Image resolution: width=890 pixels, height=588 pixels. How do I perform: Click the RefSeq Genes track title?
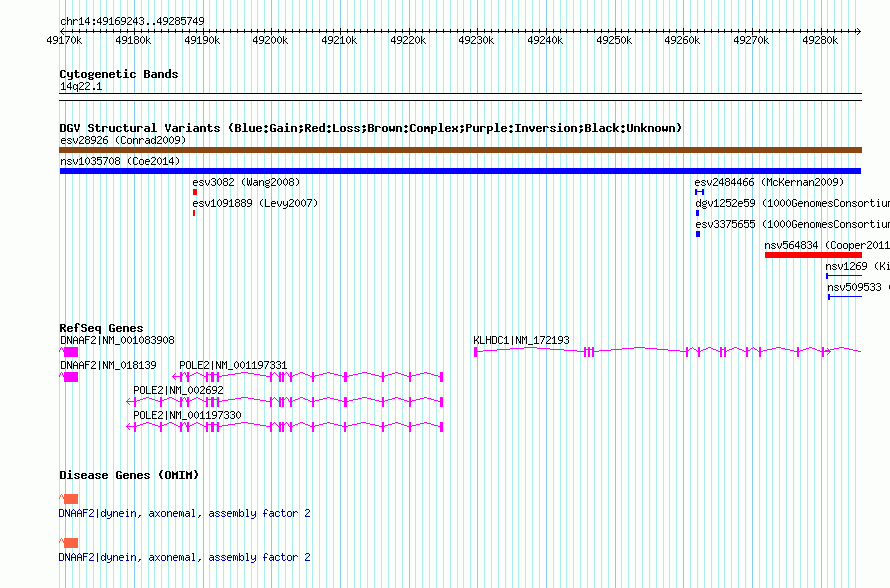click(101, 328)
